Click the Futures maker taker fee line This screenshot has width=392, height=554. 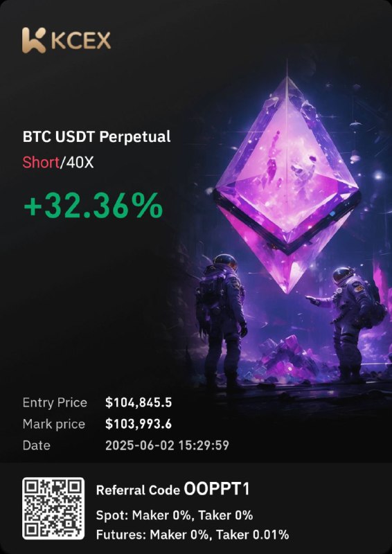click(193, 535)
